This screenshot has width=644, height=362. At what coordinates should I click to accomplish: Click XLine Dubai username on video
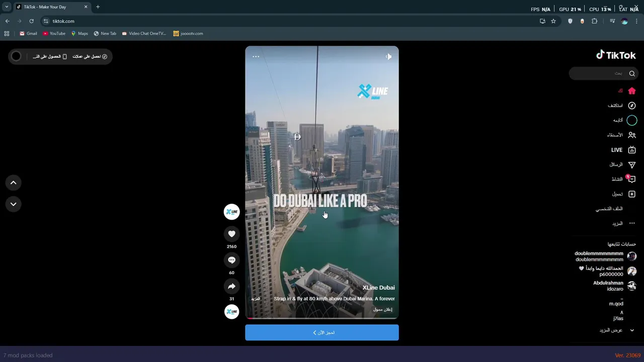[x=378, y=288]
